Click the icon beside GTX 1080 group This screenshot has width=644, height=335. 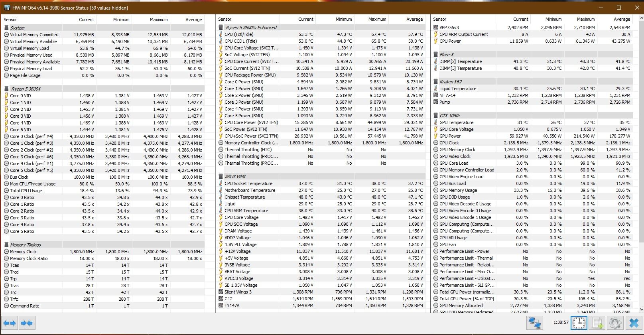click(x=436, y=116)
